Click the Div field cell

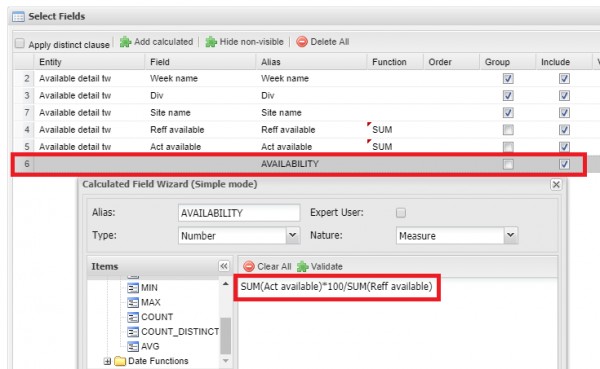click(x=200, y=95)
